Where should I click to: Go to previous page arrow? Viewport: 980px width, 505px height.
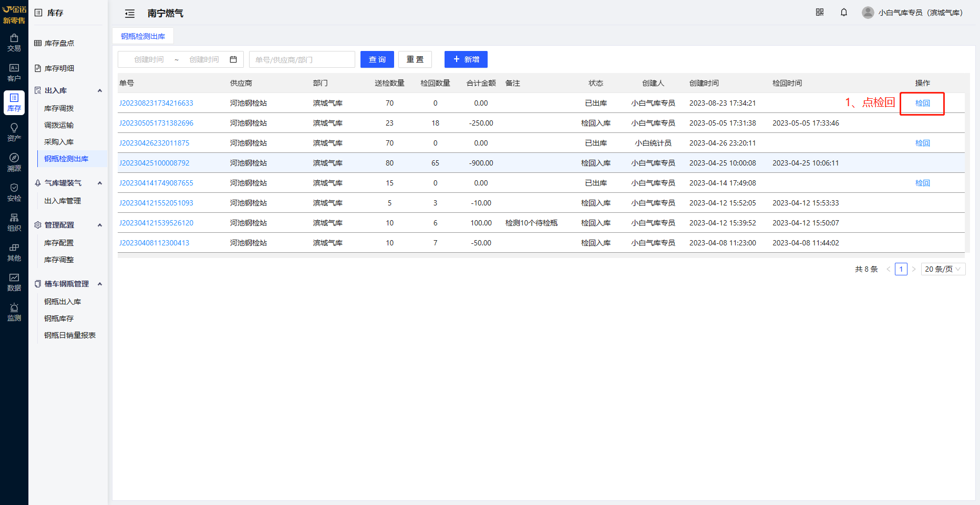point(889,269)
